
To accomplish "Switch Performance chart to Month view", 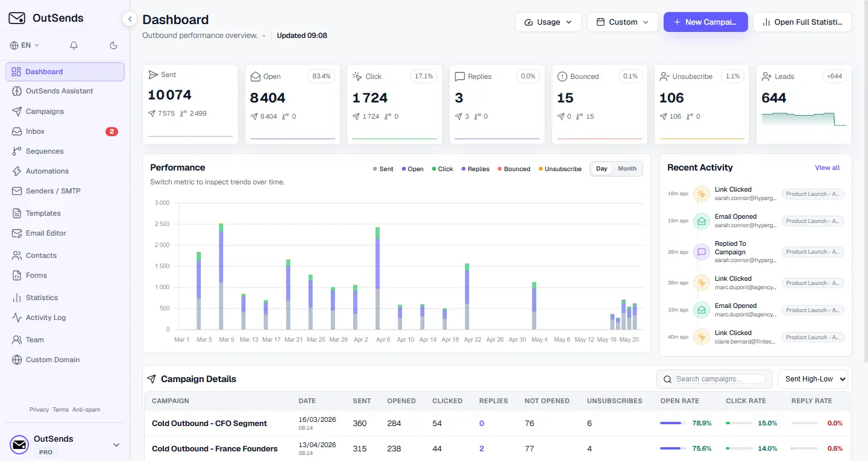I will coord(627,169).
